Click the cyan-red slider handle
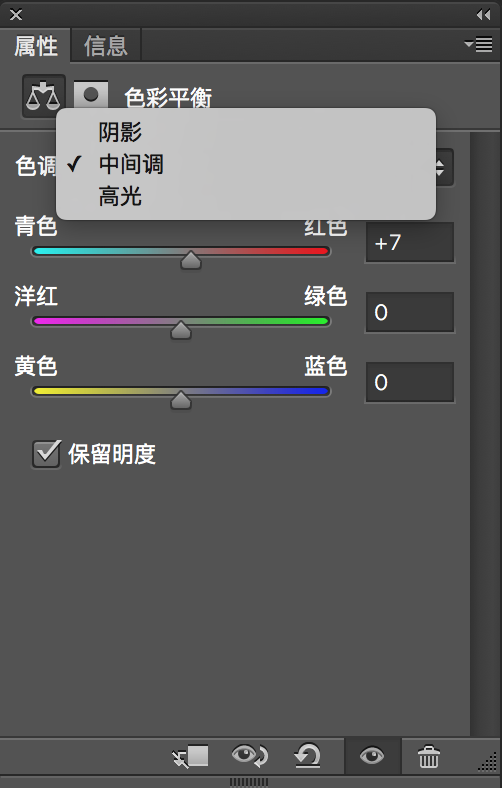This screenshot has width=502, height=788. (191, 260)
